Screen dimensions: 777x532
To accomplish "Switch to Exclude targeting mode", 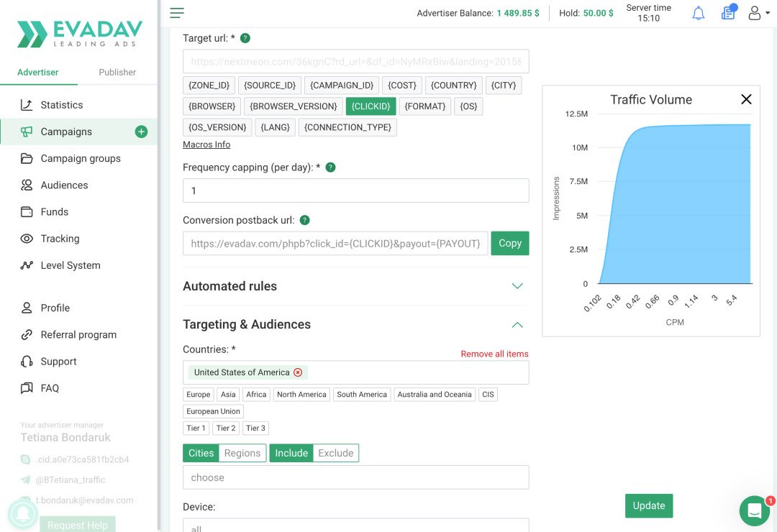I will click(x=335, y=453).
